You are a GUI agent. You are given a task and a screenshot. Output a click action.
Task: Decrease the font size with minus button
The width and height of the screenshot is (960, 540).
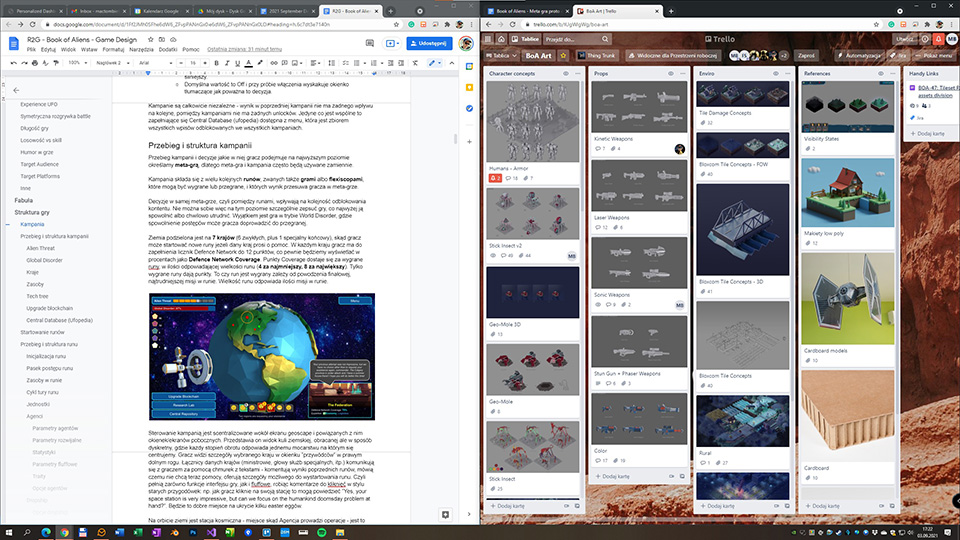point(181,63)
